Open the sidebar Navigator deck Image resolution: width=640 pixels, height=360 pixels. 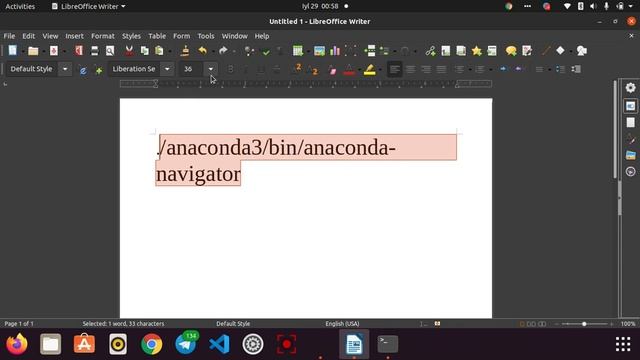[630, 171]
